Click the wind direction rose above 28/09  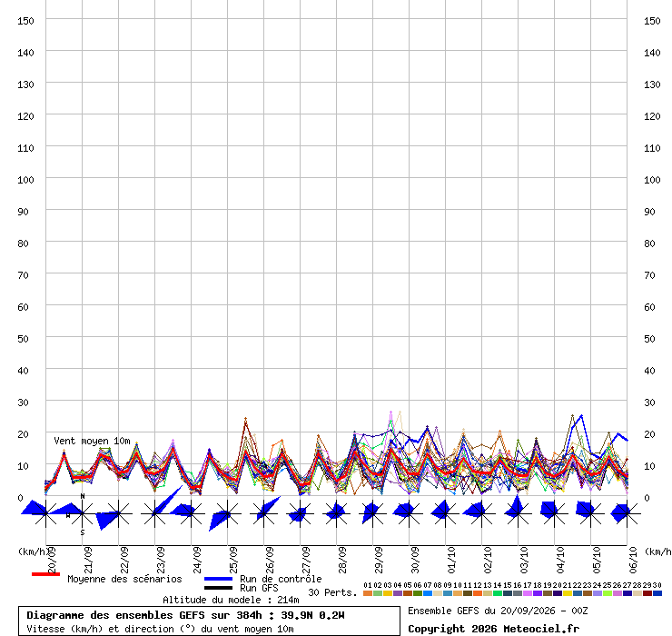(x=336, y=513)
